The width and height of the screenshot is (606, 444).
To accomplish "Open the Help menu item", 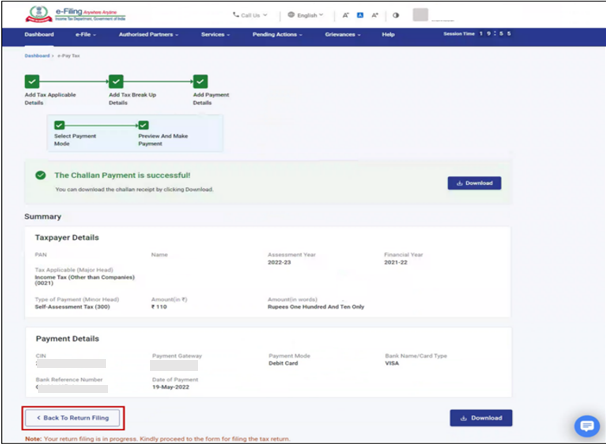I will pos(388,35).
